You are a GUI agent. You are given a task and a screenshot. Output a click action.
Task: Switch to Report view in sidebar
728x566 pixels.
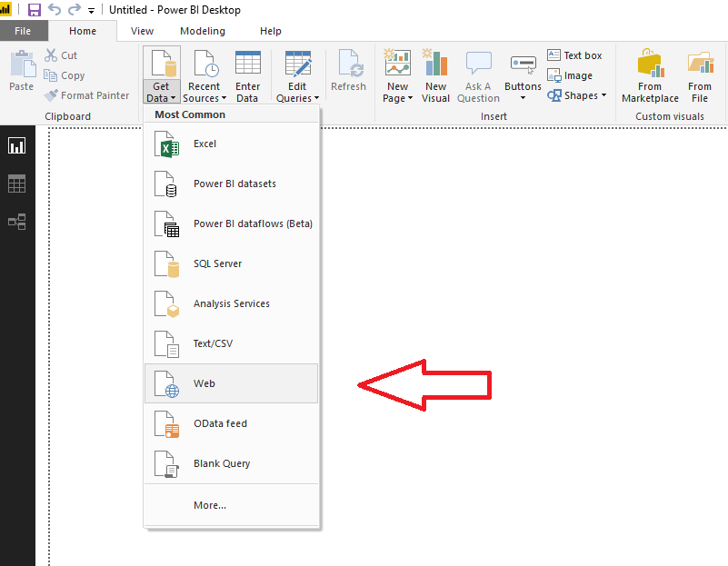coord(17,145)
